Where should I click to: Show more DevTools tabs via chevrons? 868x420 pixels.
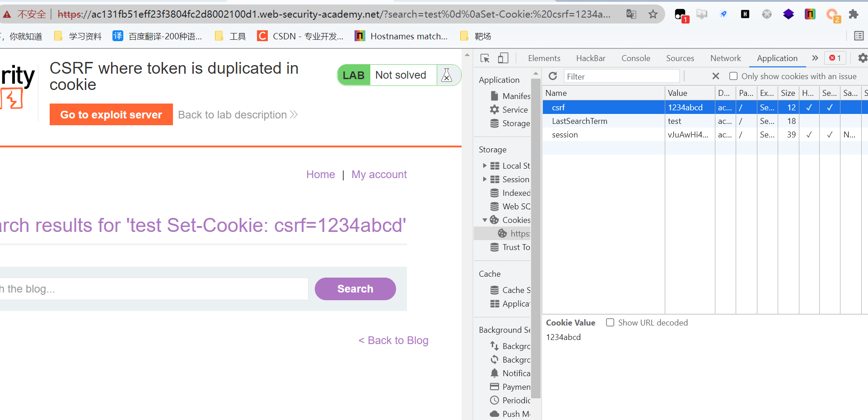click(x=815, y=58)
